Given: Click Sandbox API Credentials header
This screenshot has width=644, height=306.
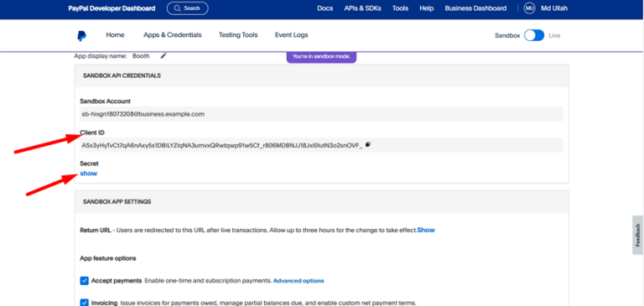Looking at the screenshot, I should click(x=122, y=75).
